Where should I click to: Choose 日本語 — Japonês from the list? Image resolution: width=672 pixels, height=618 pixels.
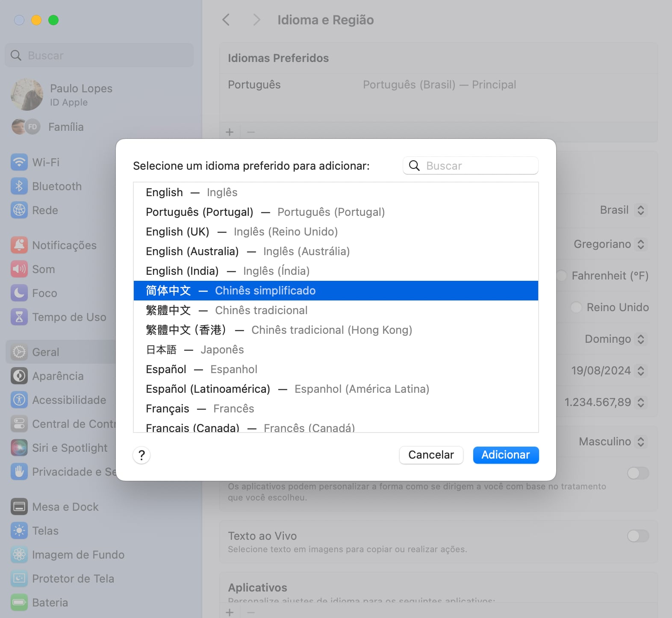click(195, 350)
